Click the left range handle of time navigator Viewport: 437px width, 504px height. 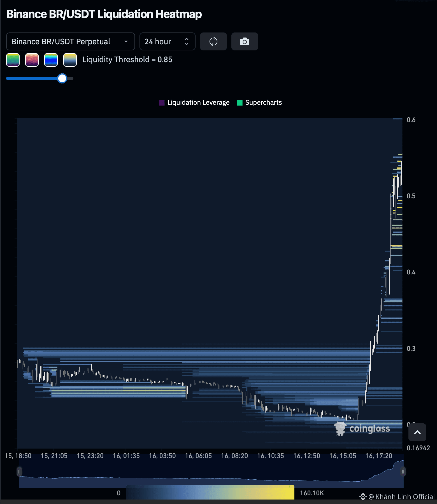pyautogui.click(x=19, y=472)
